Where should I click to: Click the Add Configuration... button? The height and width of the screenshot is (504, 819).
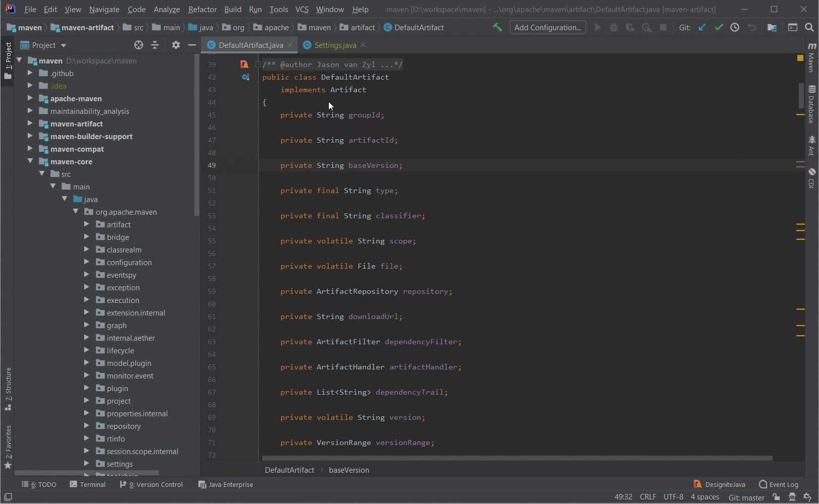(548, 27)
